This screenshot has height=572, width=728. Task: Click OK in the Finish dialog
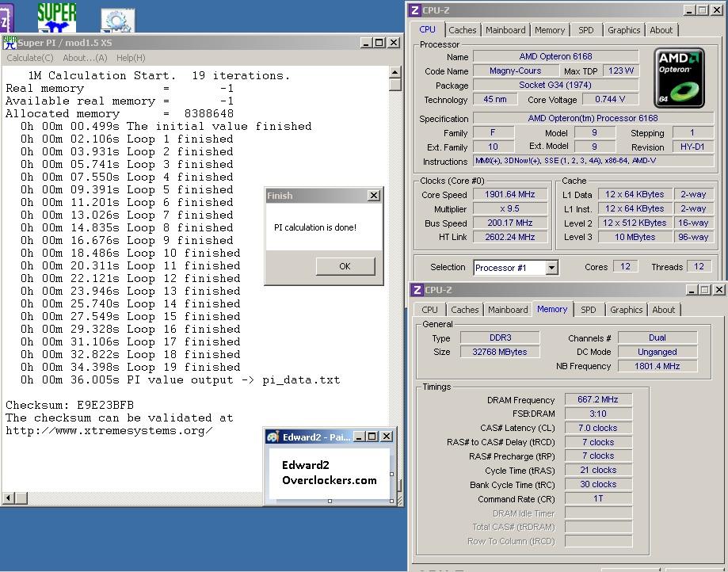pos(345,266)
